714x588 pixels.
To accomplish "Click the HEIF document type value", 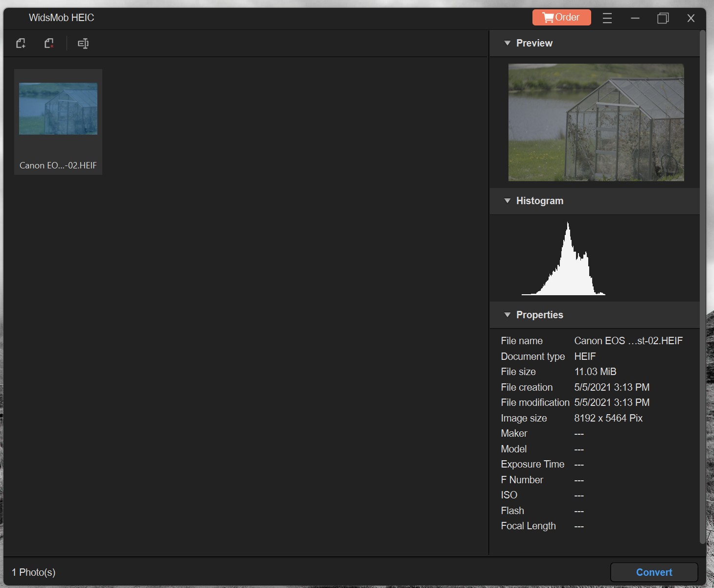I will (584, 356).
